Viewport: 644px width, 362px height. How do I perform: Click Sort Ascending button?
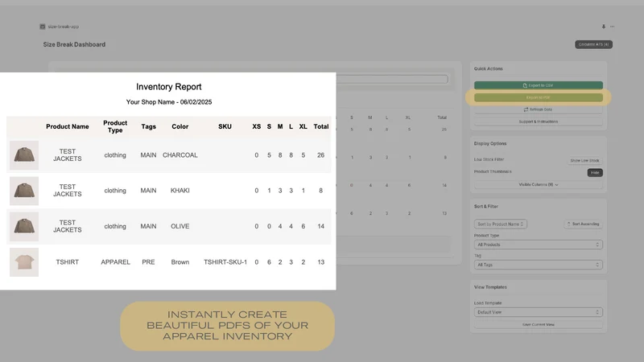(583, 224)
